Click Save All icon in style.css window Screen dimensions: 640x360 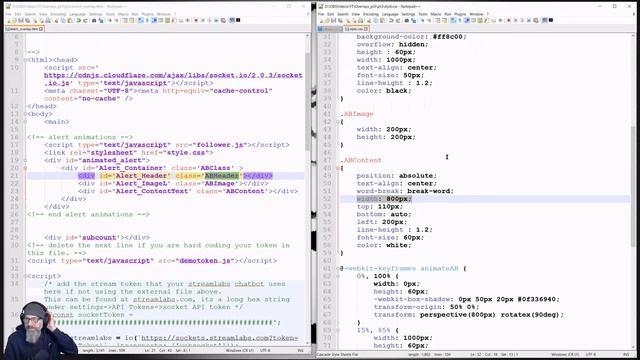coord(340,20)
